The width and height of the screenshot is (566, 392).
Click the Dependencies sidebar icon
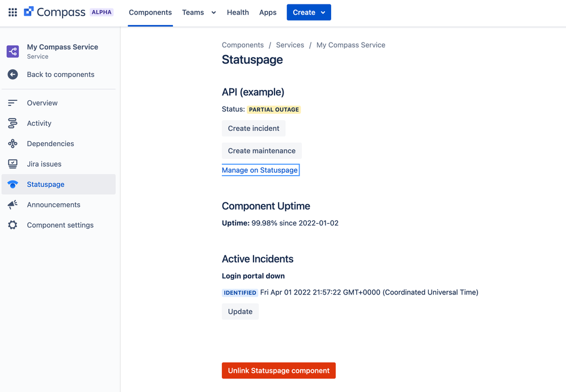(x=12, y=143)
